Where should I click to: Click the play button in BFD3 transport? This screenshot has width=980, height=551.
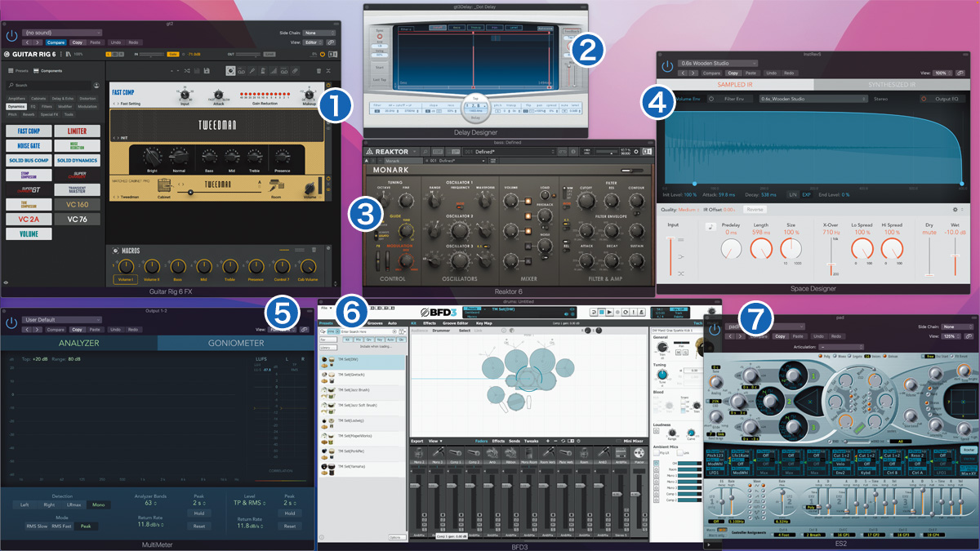pyautogui.click(x=608, y=313)
